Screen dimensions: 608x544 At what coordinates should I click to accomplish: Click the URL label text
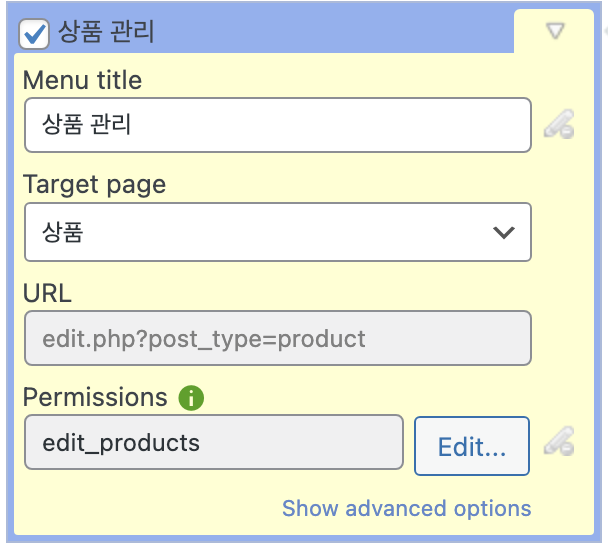[x=47, y=292]
